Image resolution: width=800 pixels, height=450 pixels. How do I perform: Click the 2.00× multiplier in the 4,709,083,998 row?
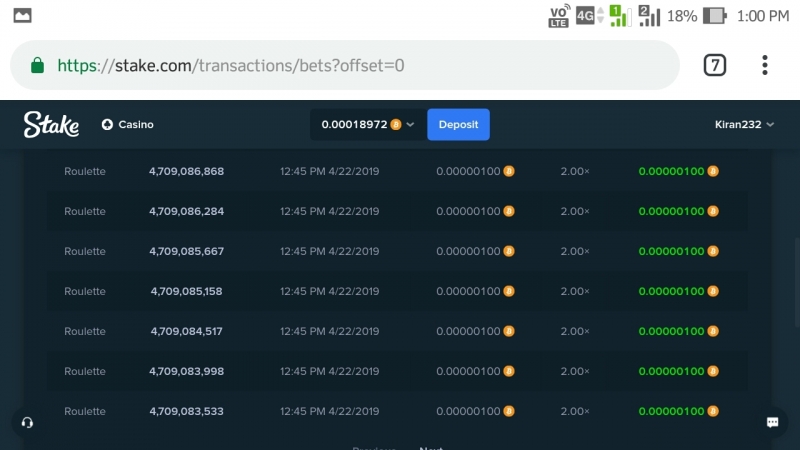(575, 371)
